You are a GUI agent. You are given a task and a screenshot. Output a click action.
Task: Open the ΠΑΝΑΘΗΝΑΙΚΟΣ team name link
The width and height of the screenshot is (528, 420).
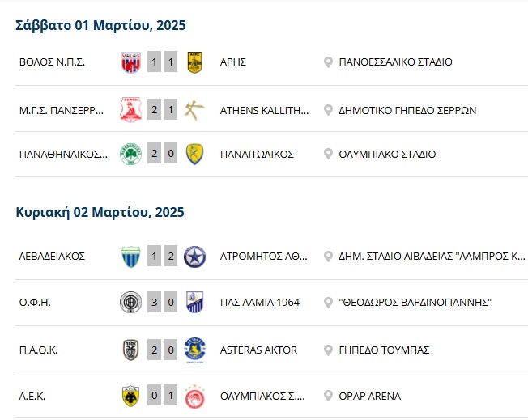pyautogui.click(x=63, y=154)
